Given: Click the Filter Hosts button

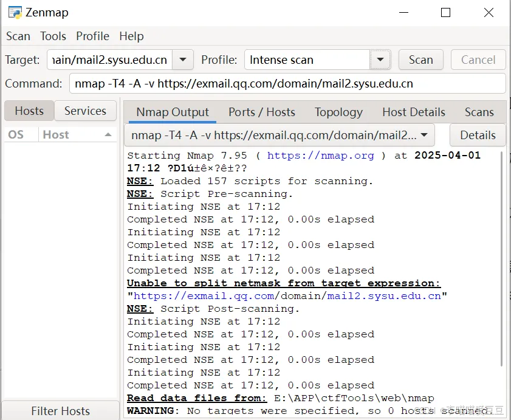Looking at the screenshot, I should pos(61,410).
